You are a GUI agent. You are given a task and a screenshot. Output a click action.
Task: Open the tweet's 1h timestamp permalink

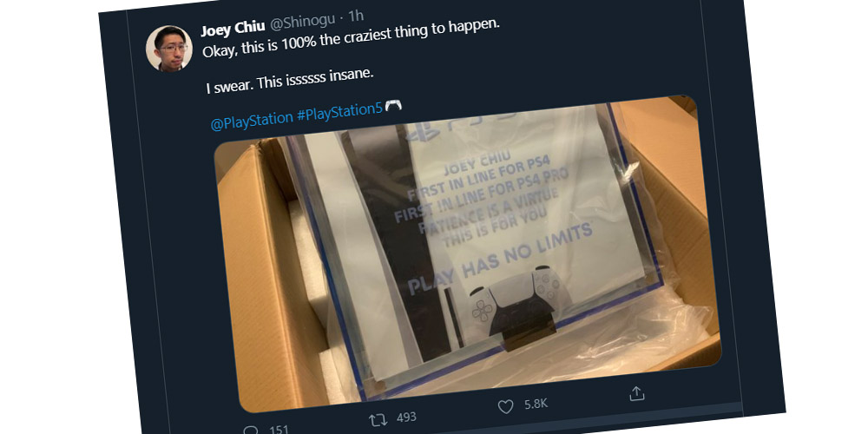tap(355, 16)
